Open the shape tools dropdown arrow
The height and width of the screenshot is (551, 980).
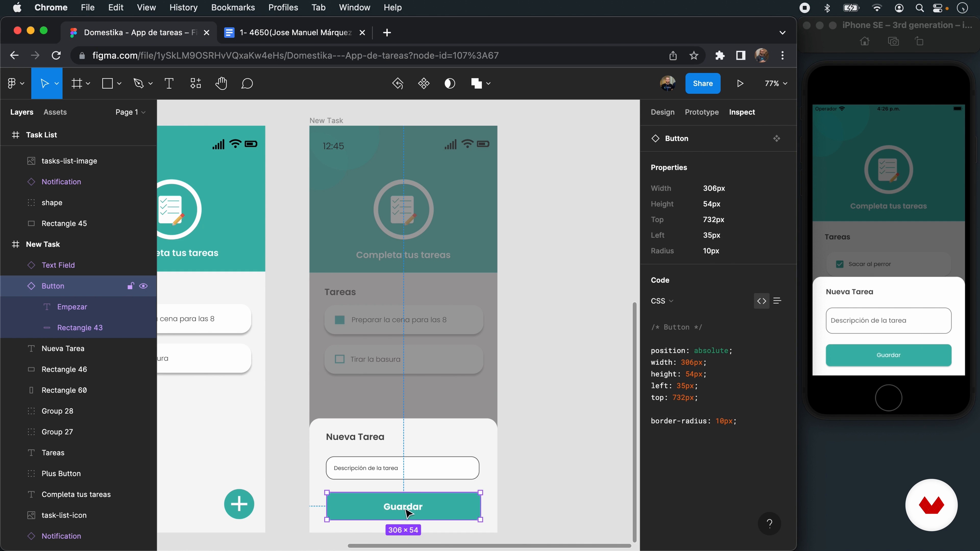pos(119,83)
